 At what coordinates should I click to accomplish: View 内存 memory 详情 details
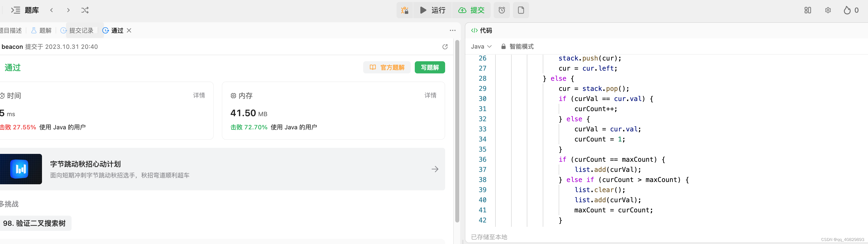430,95
